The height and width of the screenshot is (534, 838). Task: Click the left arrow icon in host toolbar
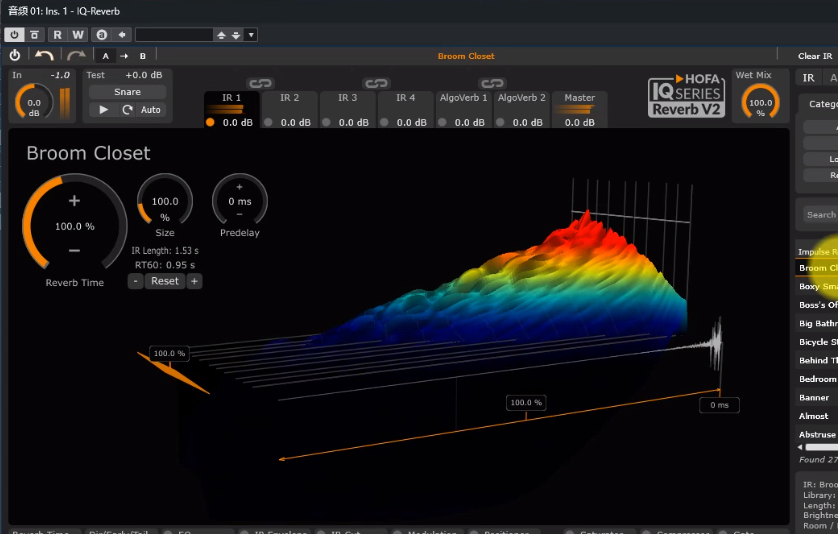click(x=122, y=35)
